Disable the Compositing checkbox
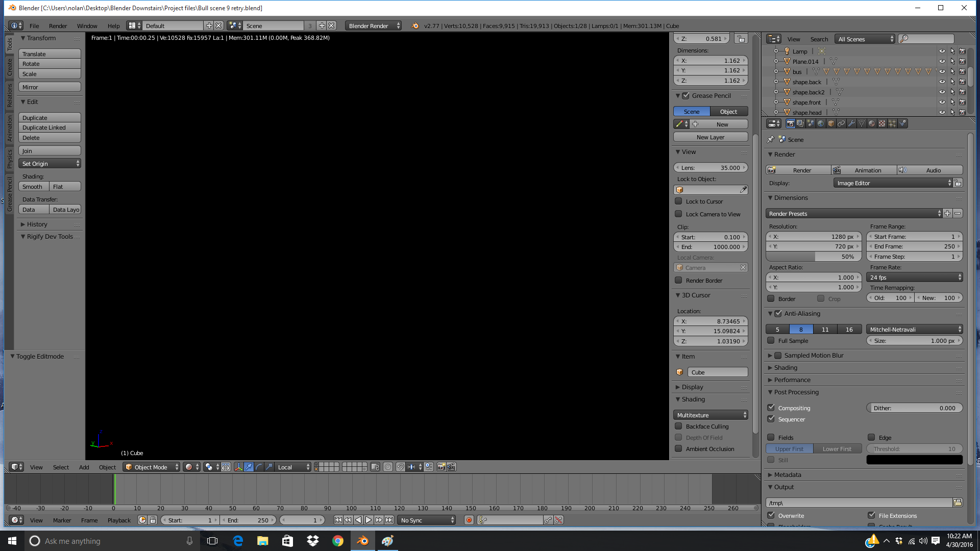Screen dimensions: 980x551 pyautogui.click(x=771, y=408)
